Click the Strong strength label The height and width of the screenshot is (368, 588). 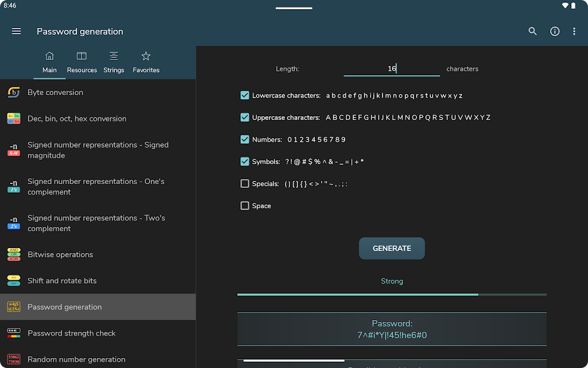tap(392, 281)
